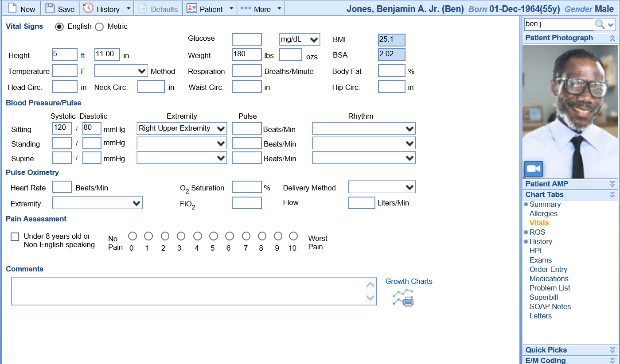
Task: Select English units radio button
Action: 59,27
